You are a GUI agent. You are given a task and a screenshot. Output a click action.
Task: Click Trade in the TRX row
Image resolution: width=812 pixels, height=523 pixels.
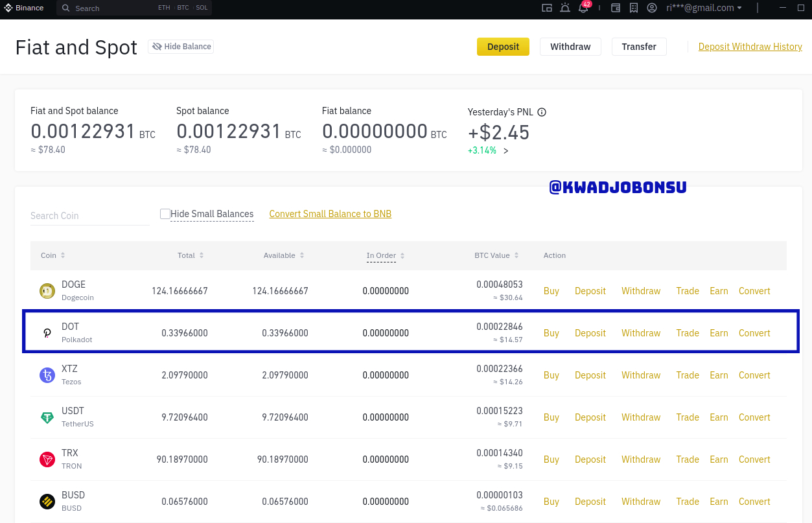(x=688, y=459)
